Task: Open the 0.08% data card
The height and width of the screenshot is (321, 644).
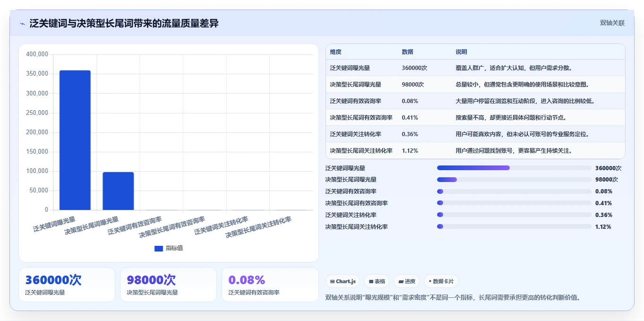Action: [x=270, y=285]
